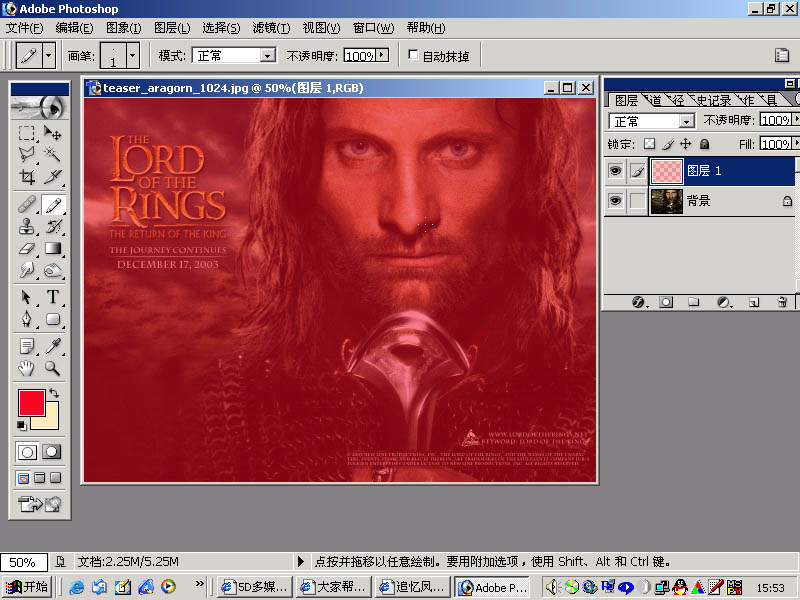The width and height of the screenshot is (800, 600).
Task: Pick the Smudge finger tool
Action: tap(27, 270)
